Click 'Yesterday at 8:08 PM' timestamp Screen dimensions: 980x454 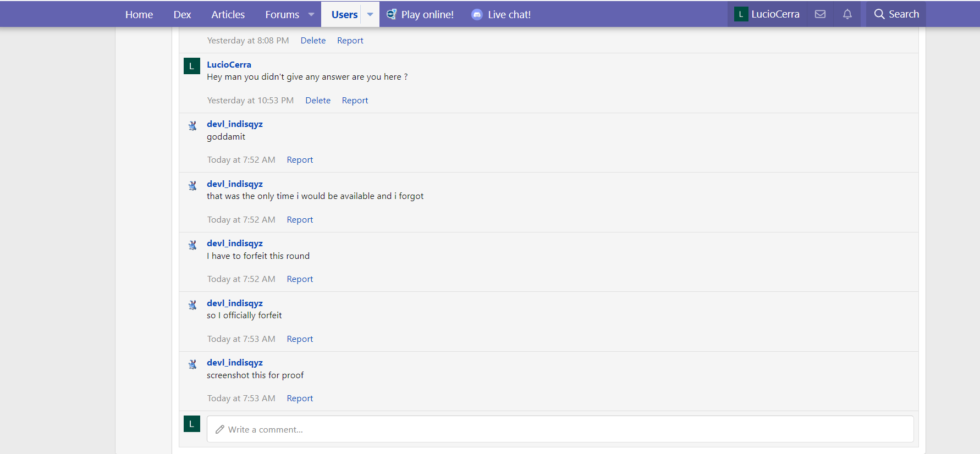coord(248,41)
